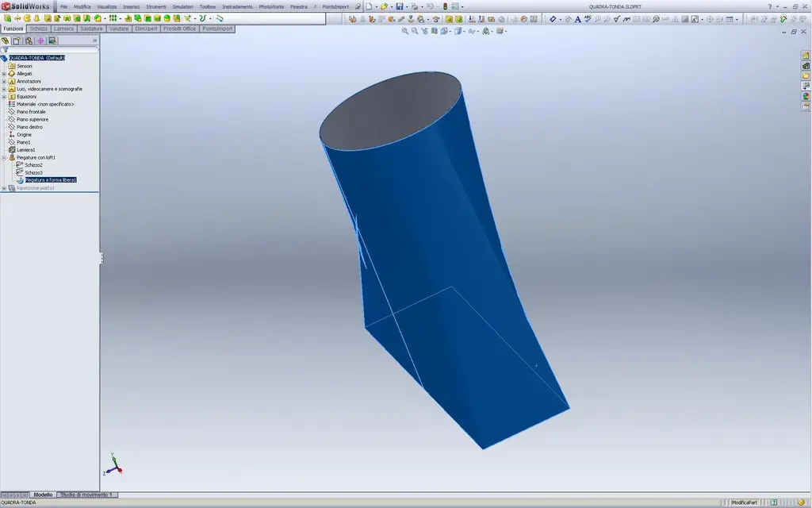
Task: Expand the Equazioni tree node
Action: tap(4, 96)
